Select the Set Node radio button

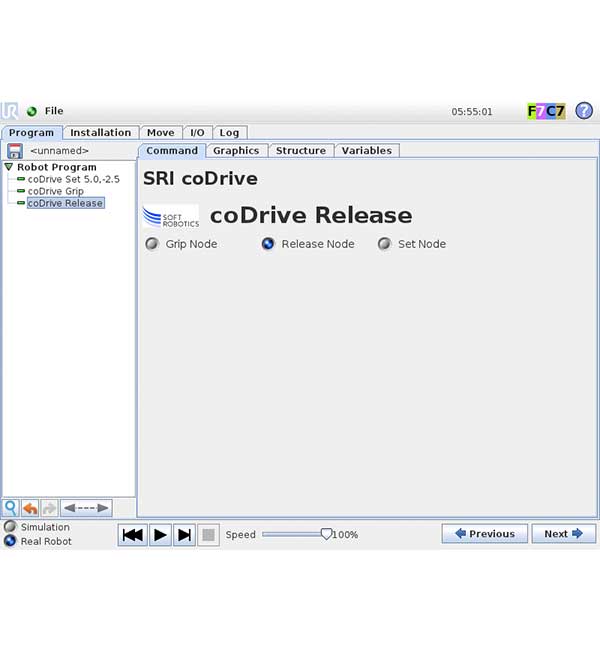pyautogui.click(x=384, y=244)
